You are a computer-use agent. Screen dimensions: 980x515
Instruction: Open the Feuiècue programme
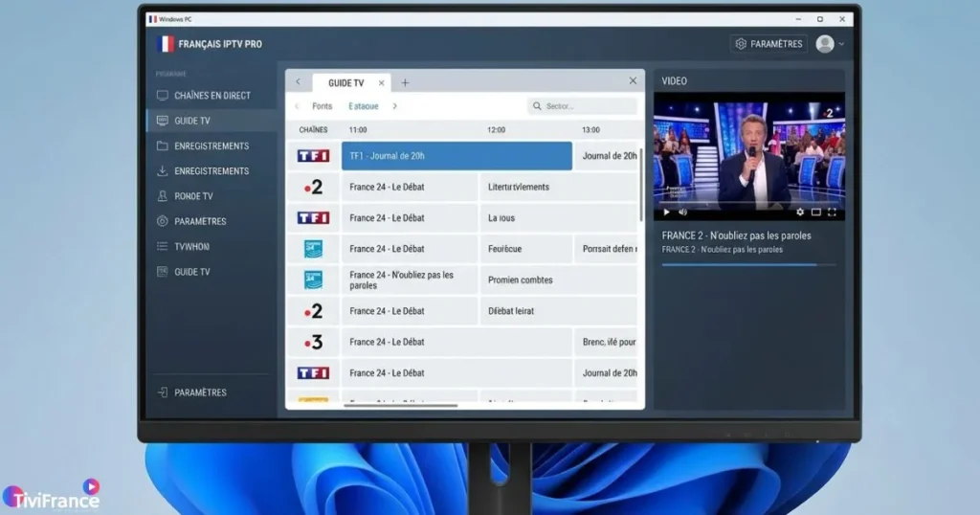coord(525,249)
